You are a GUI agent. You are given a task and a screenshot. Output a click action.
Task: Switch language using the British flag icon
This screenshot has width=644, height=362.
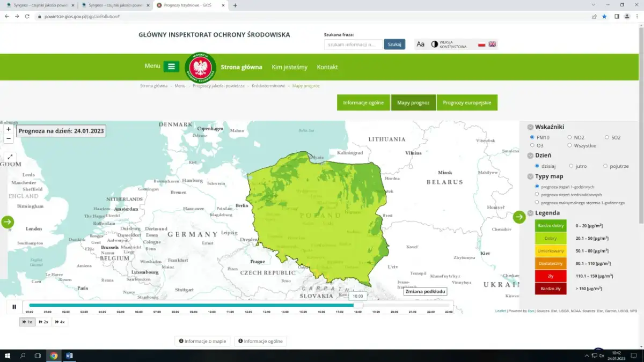click(x=492, y=44)
